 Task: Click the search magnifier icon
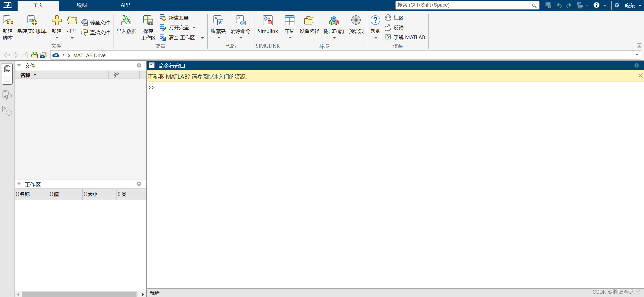[534, 5]
